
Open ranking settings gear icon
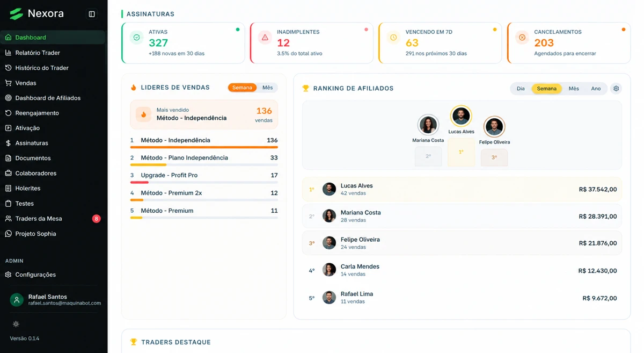[616, 89]
